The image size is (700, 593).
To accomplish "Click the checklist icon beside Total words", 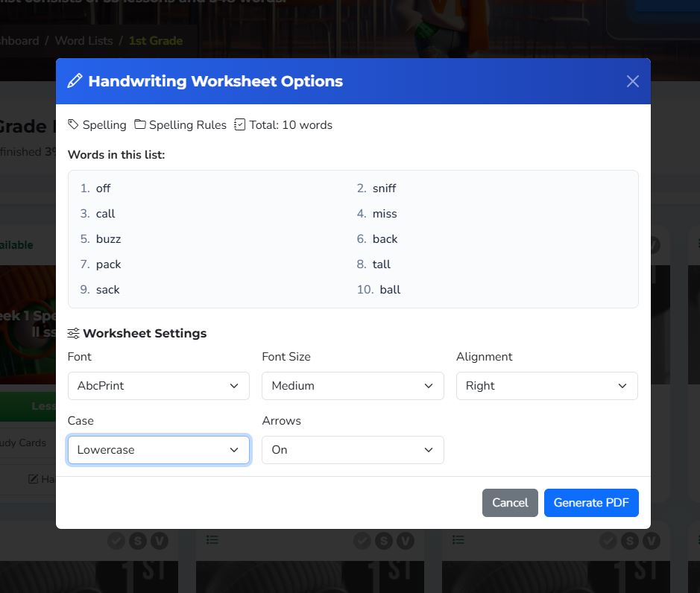I will click(239, 124).
